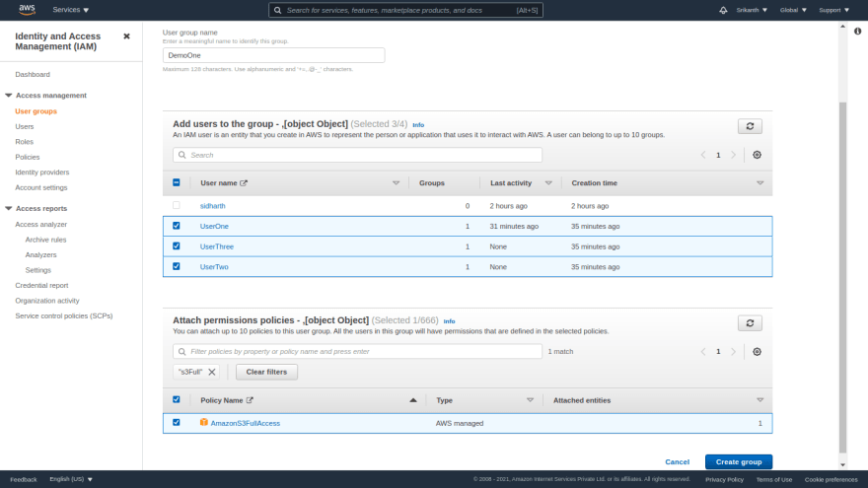The width and height of the screenshot is (868, 488).
Task: Open Roles in sidebar
Action: pos(25,142)
